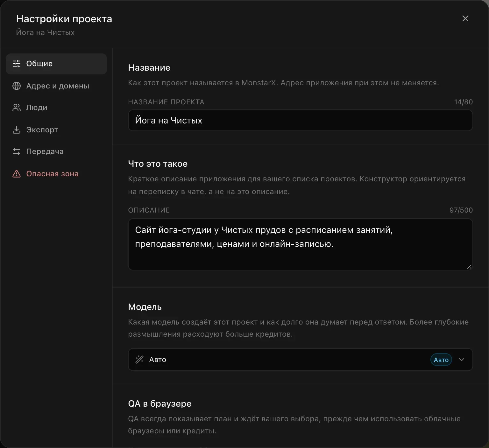Close the project settings dialog
Screen dimensions: 489x448
click(x=465, y=18)
